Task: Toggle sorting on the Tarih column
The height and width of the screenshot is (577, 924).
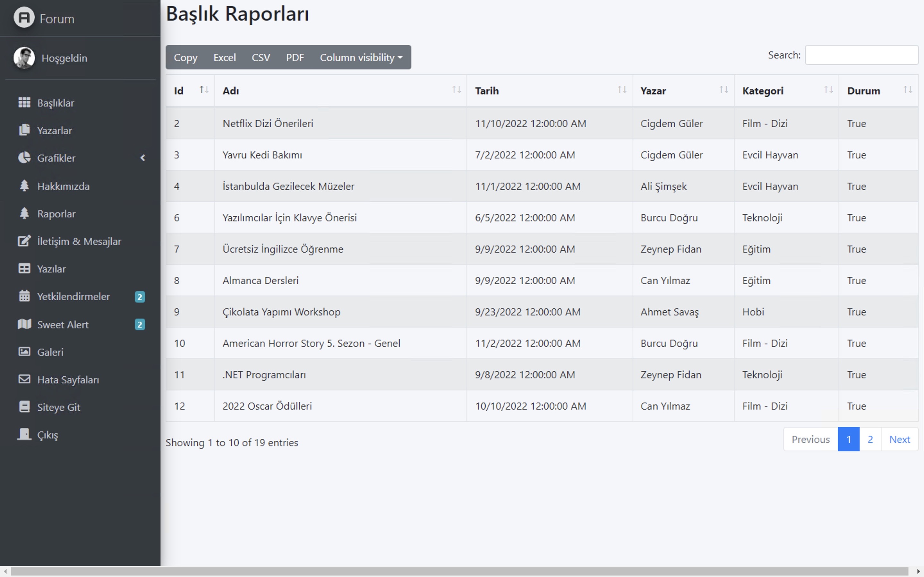Action: [x=621, y=90]
